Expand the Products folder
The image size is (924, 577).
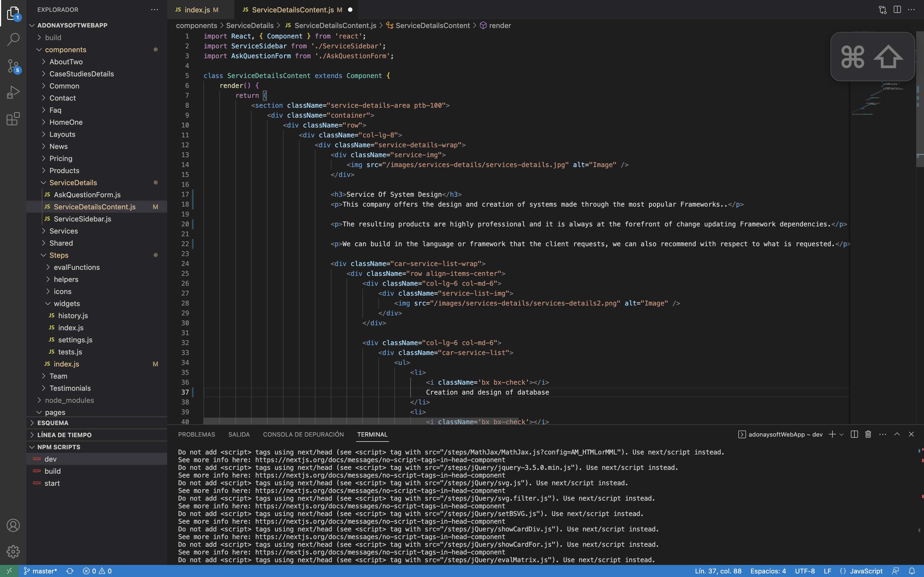(x=64, y=171)
